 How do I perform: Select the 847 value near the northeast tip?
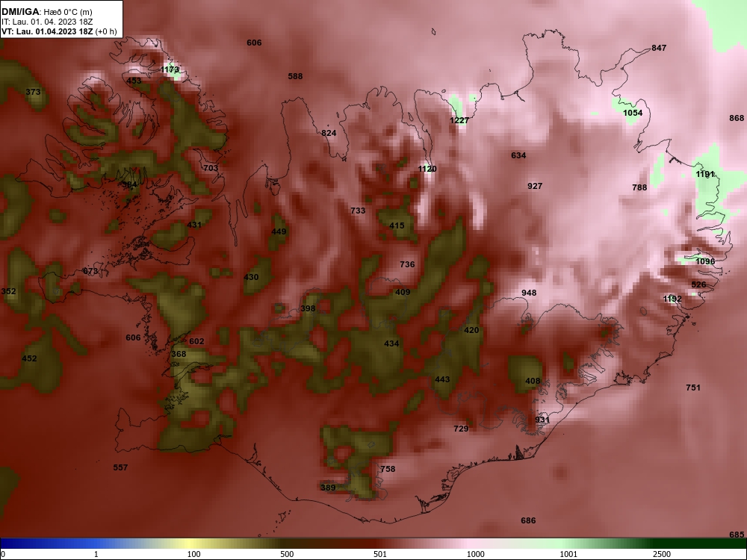point(659,48)
